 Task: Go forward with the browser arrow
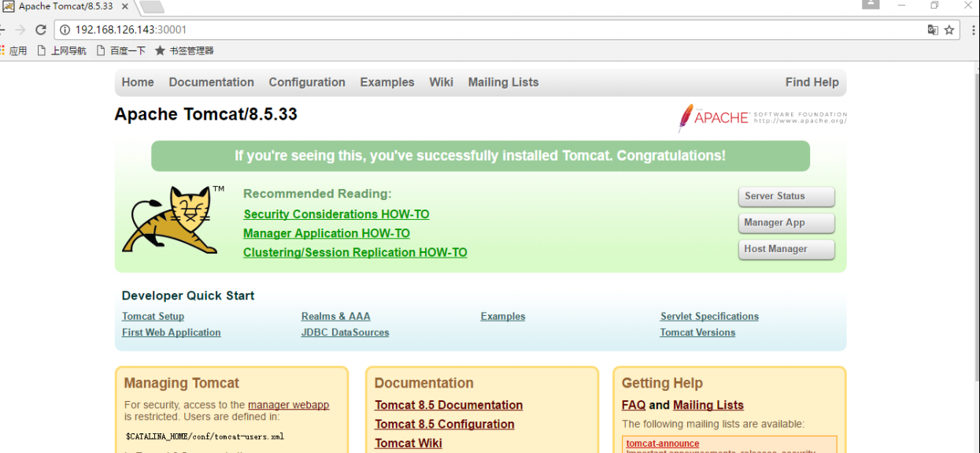point(20,30)
